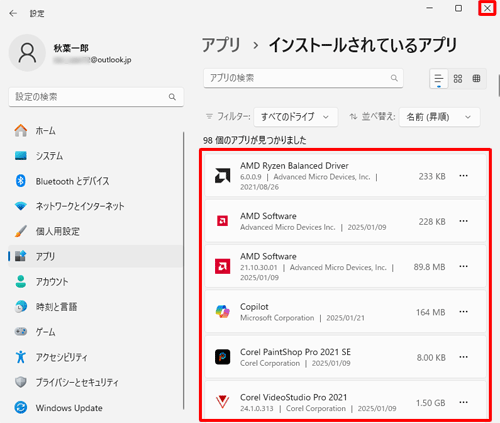Open ゲーム settings
This screenshot has width=500, height=423.
[x=95, y=332]
